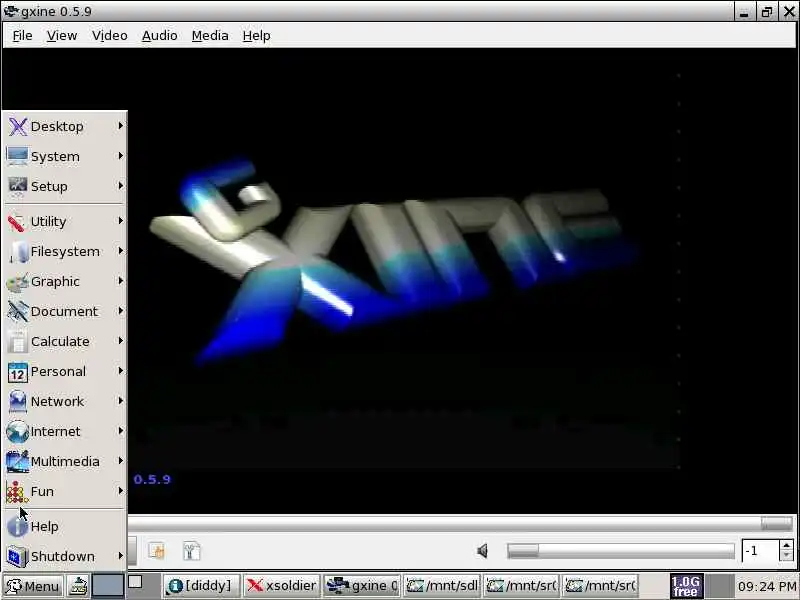Switch to the [diddy] taskbar window

click(x=202, y=586)
